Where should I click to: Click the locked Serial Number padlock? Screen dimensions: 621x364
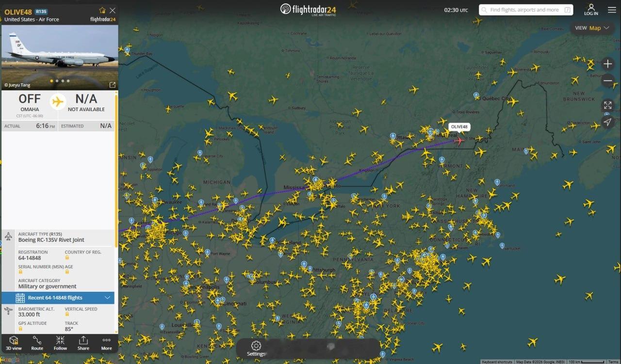tap(20, 272)
